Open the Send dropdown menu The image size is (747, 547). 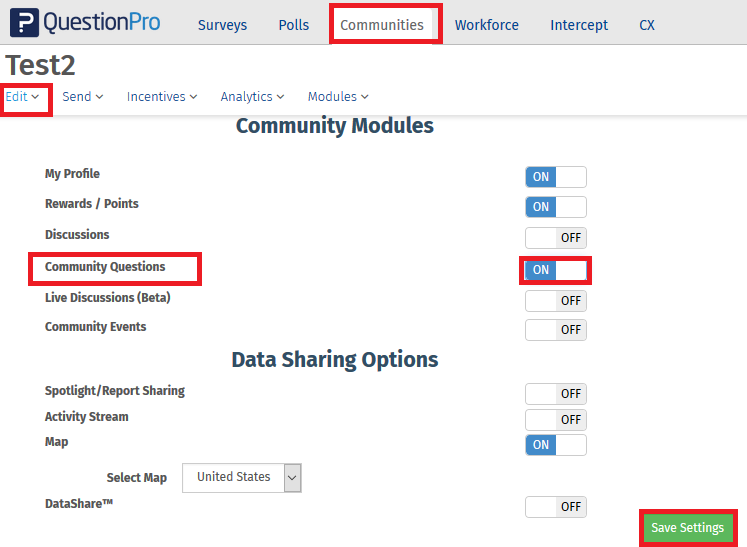point(82,97)
